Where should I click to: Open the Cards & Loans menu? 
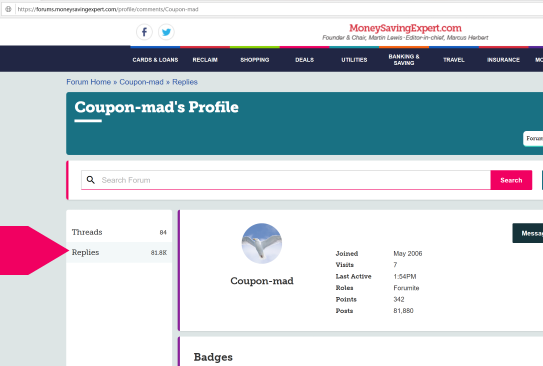[155, 60]
